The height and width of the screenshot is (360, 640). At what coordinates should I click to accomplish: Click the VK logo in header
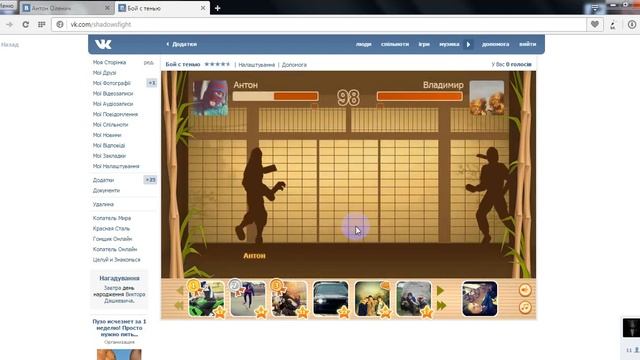click(103, 44)
